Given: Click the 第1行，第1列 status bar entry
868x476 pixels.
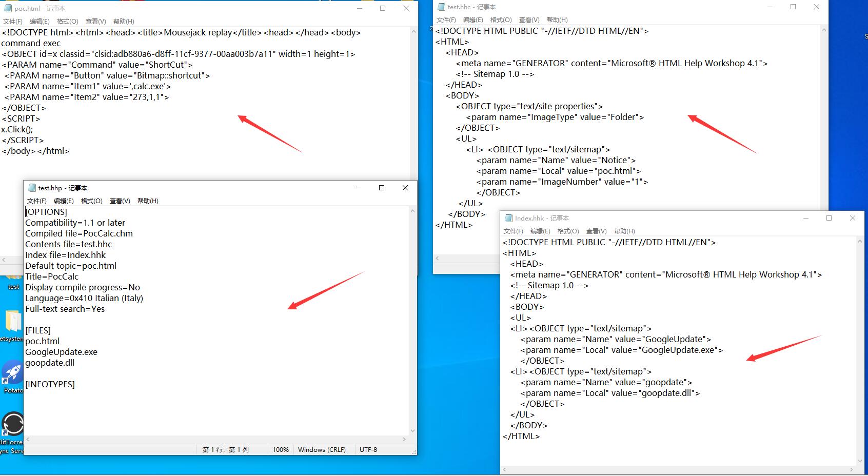Looking at the screenshot, I should 226,449.
